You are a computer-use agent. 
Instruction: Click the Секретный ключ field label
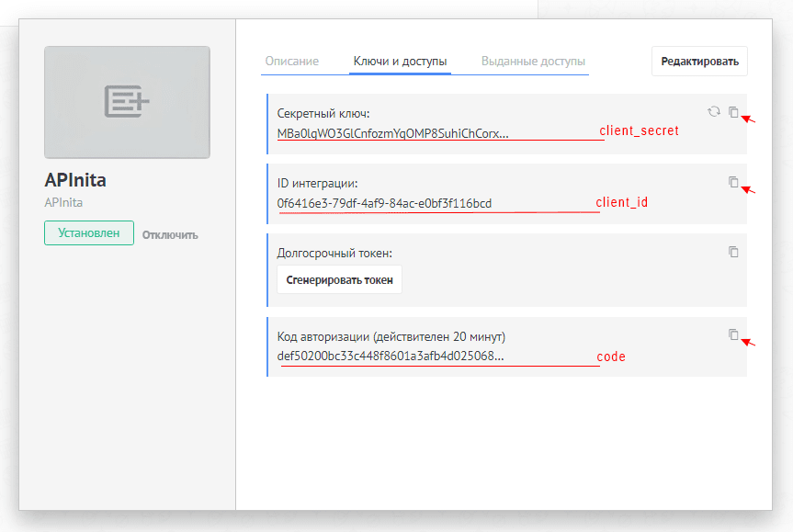(x=323, y=114)
